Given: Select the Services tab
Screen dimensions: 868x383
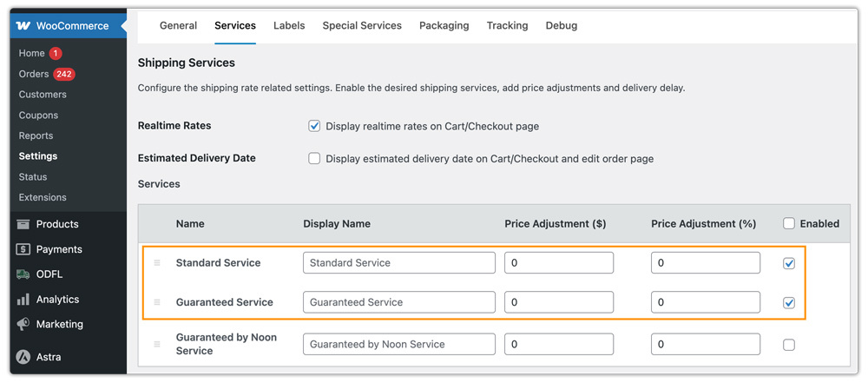Looking at the screenshot, I should pos(235,25).
